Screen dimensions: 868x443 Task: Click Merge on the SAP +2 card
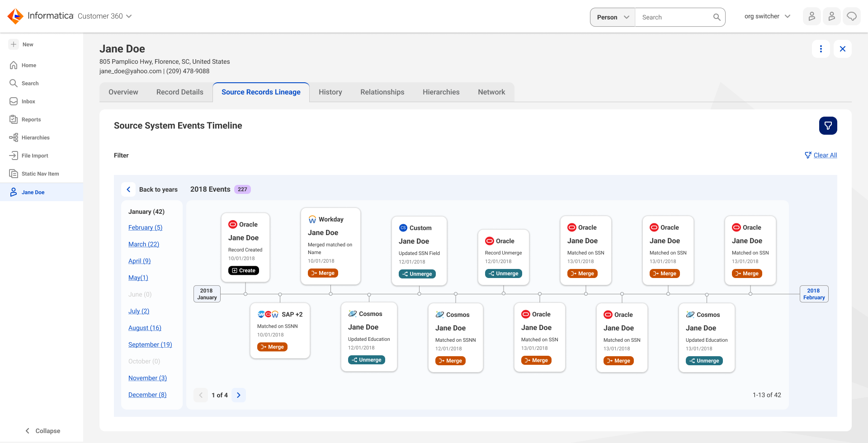pyautogui.click(x=273, y=347)
